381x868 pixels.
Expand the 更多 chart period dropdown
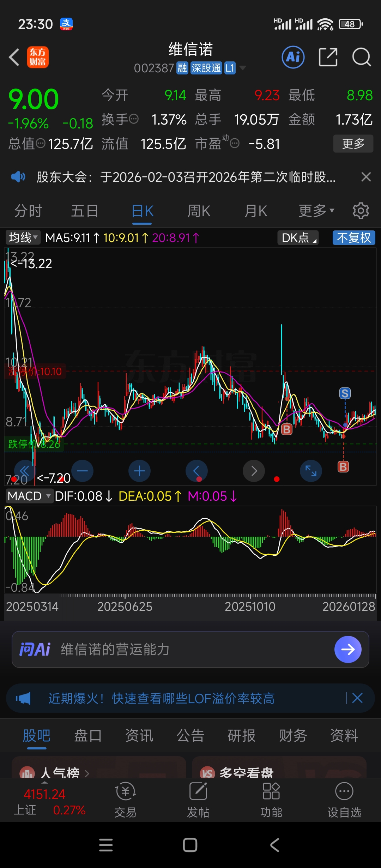[x=316, y=211]
